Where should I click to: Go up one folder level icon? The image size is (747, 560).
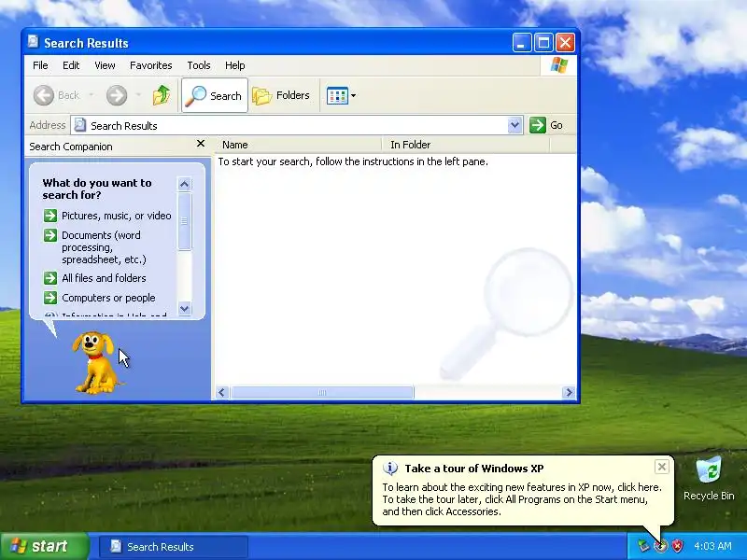[162, 95]
